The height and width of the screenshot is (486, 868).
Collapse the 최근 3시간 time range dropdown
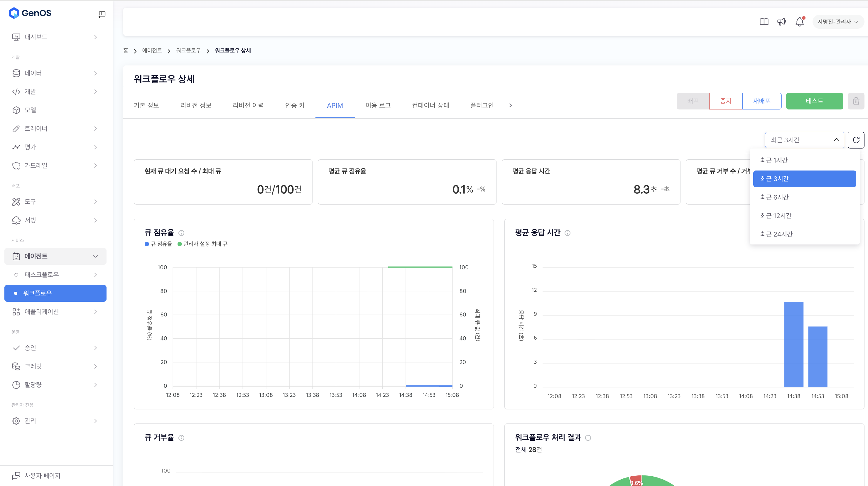point(804,140)
